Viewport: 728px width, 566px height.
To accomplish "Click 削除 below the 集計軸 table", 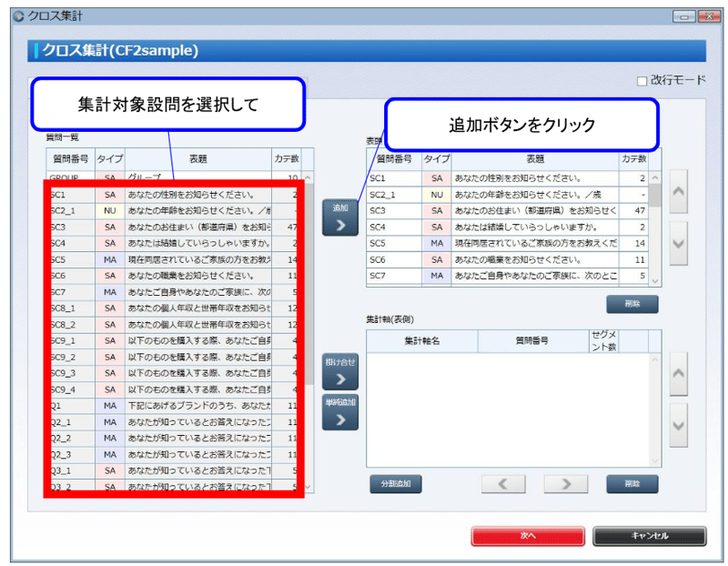I will pos(631,483).
